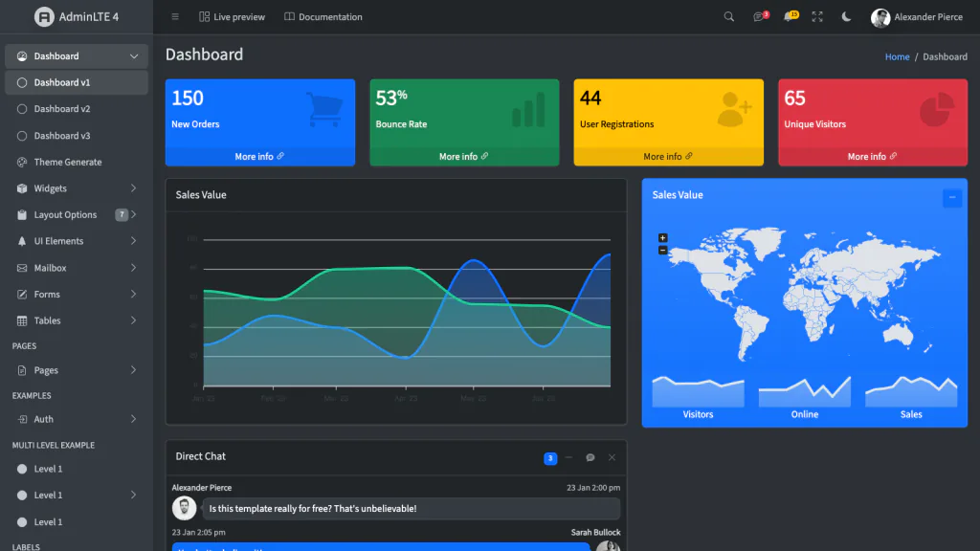Click the Auth sign-in icon in sidebar
Screen dimensions: 980x551
[22, 419]
